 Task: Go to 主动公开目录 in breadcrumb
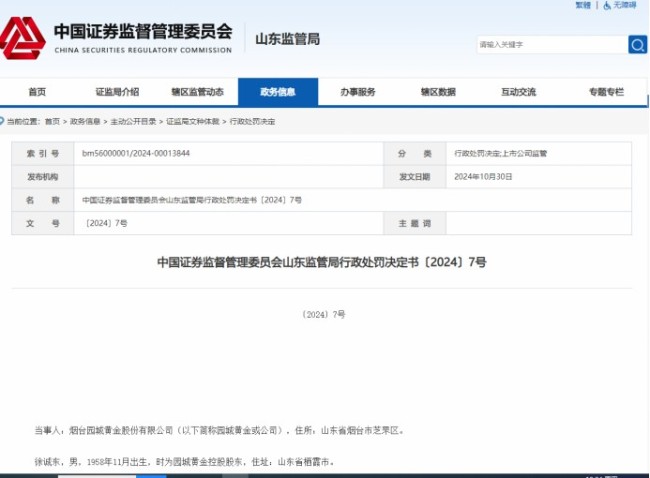pyautogui.click(x=133, y=121)
